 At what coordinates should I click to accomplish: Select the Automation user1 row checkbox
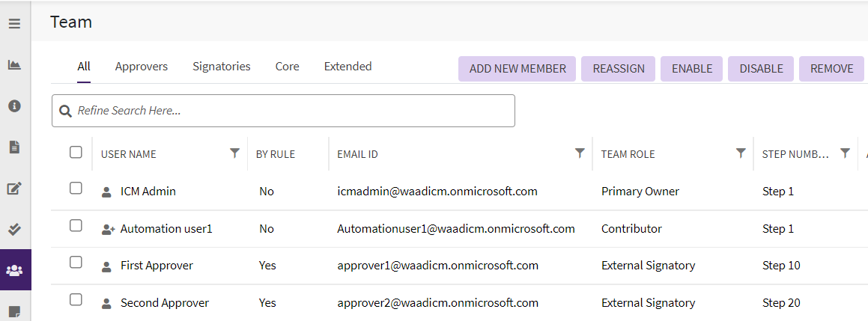click(76, 226)
